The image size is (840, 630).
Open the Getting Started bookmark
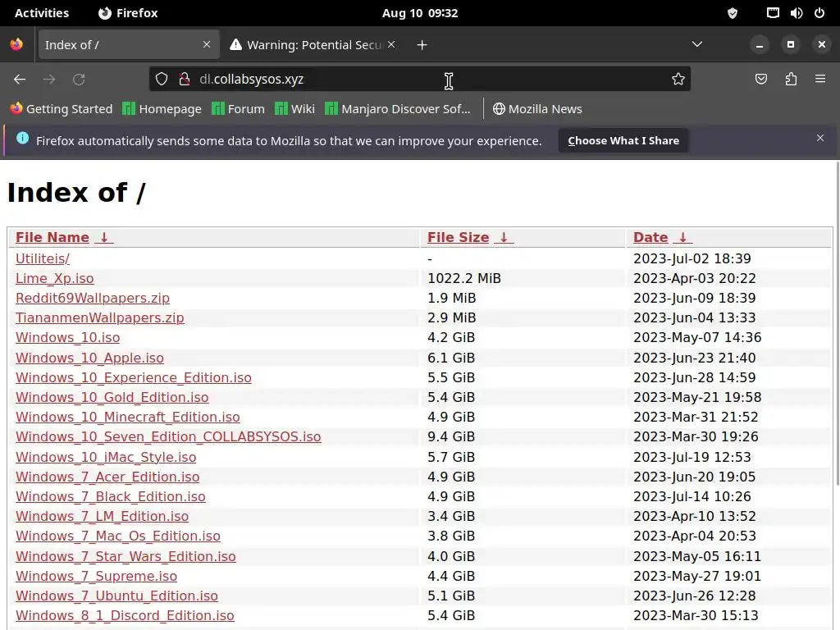[x=62, y=109]
